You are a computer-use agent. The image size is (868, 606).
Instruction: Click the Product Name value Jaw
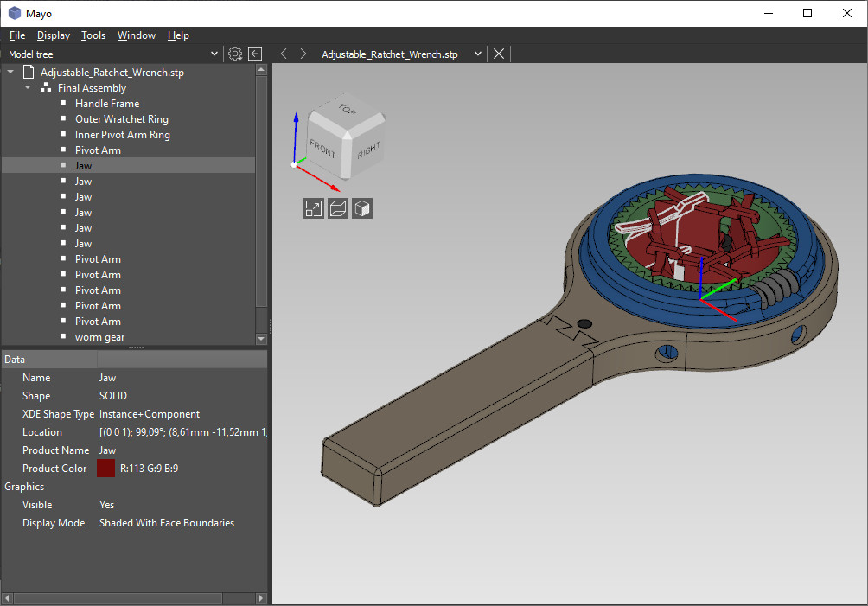[107, 450]
